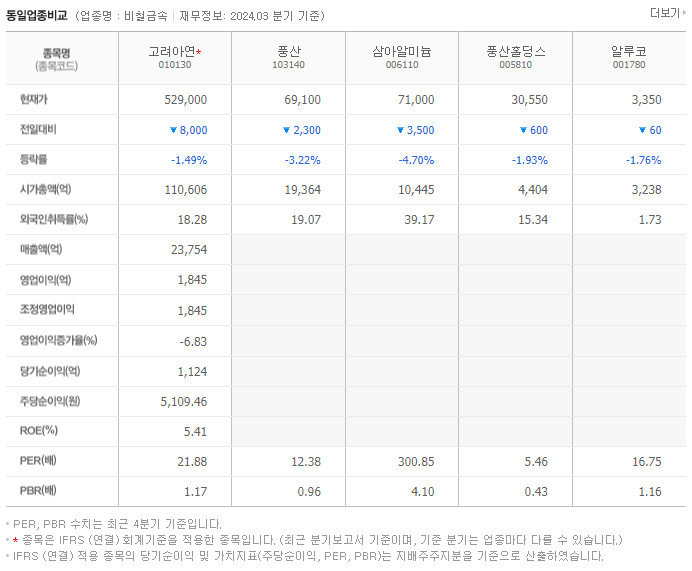Click the 동일업종비교 section title
692x571 pixels.
pyautogui.click(x=37, y=15)
